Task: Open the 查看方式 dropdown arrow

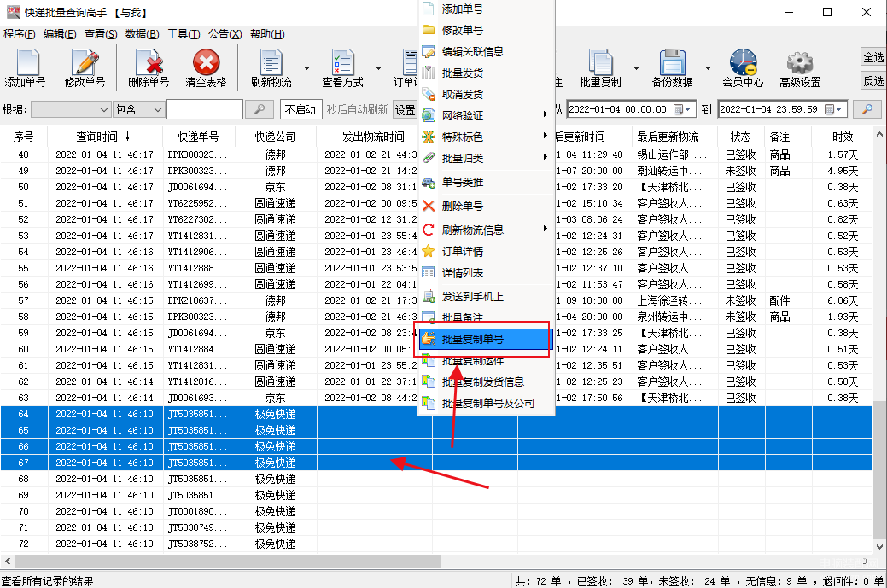Action: (x=378, y=68)
